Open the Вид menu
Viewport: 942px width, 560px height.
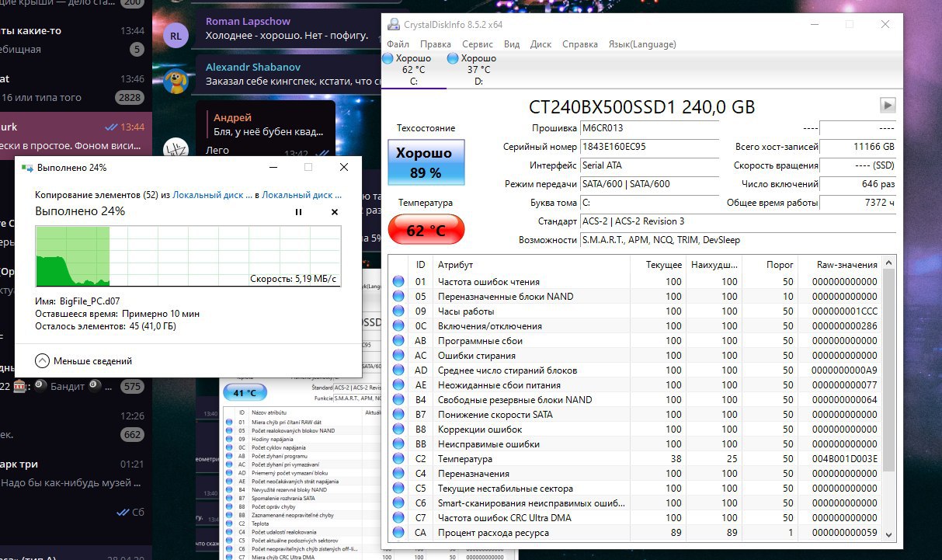point(512,44)
